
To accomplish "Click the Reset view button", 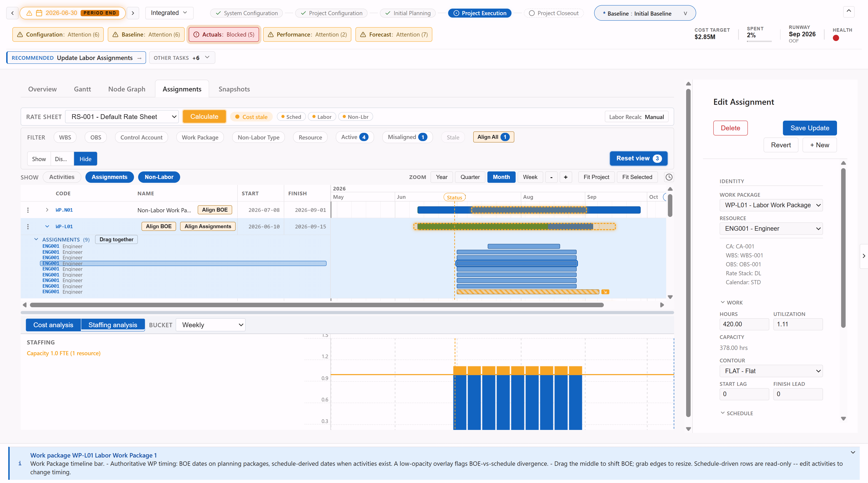I will tap(639, 159).
